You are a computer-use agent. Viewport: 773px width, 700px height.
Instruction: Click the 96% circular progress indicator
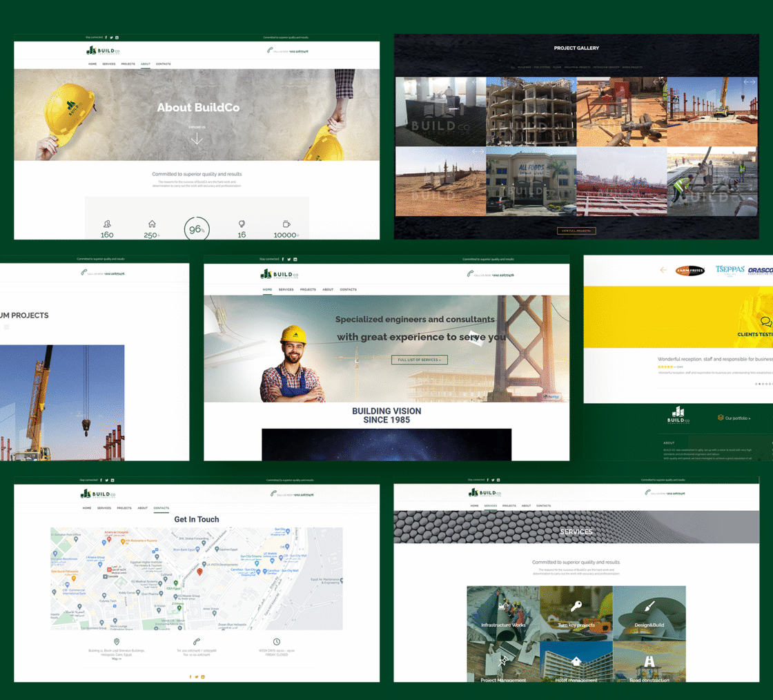197,229
